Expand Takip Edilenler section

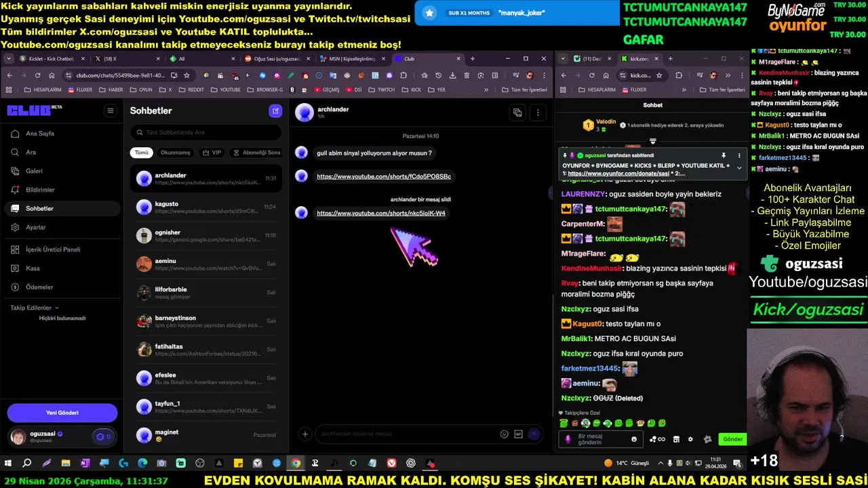click(34, 308)
